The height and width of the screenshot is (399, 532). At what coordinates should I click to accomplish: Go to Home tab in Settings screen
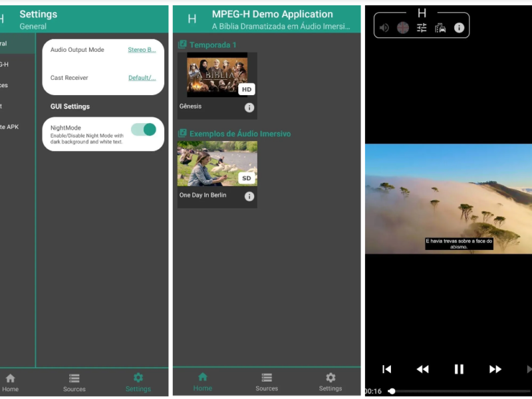click(10, 382)
